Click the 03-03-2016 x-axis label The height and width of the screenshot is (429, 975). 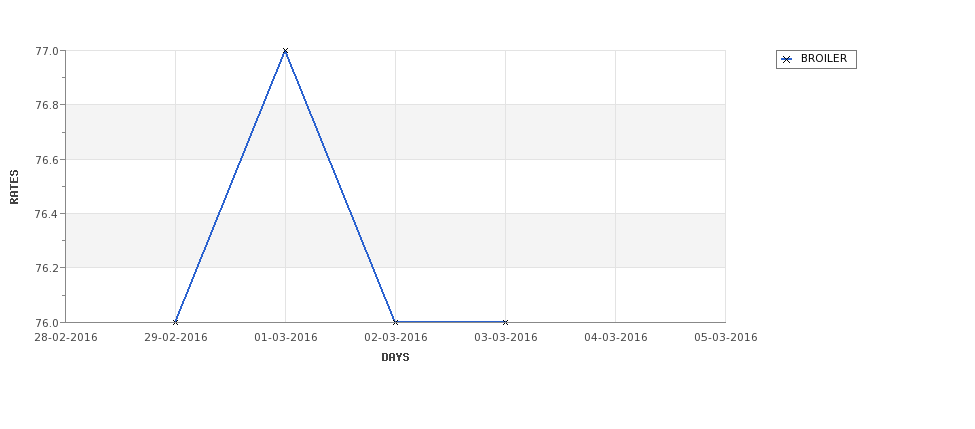(506, 338)
